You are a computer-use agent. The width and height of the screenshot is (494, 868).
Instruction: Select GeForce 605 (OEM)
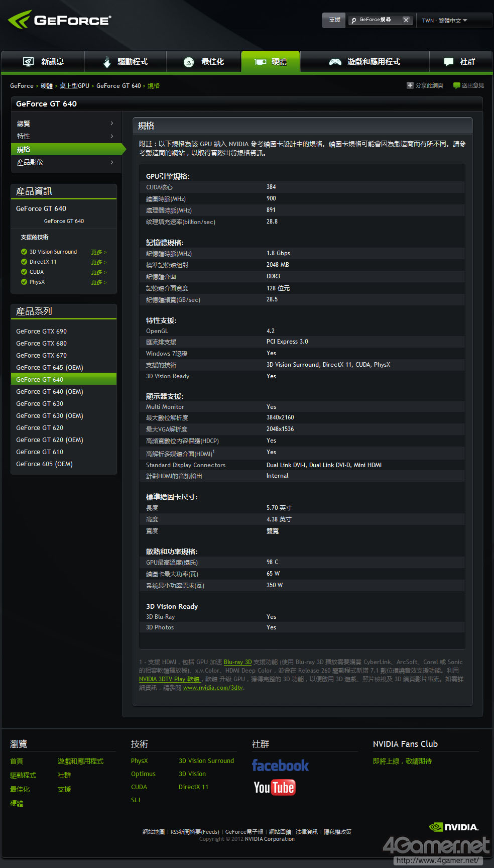tap(44, 464)
